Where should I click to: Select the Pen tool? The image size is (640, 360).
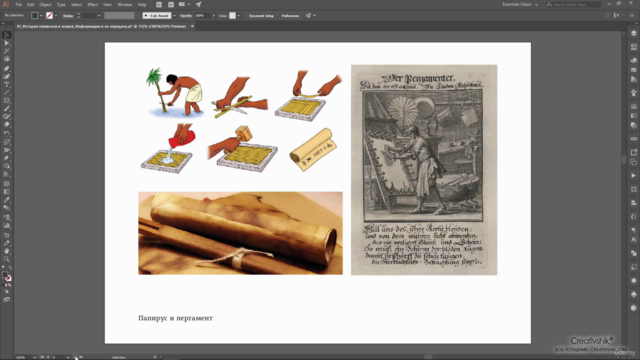pyautogui.click(x=7, y=68)
